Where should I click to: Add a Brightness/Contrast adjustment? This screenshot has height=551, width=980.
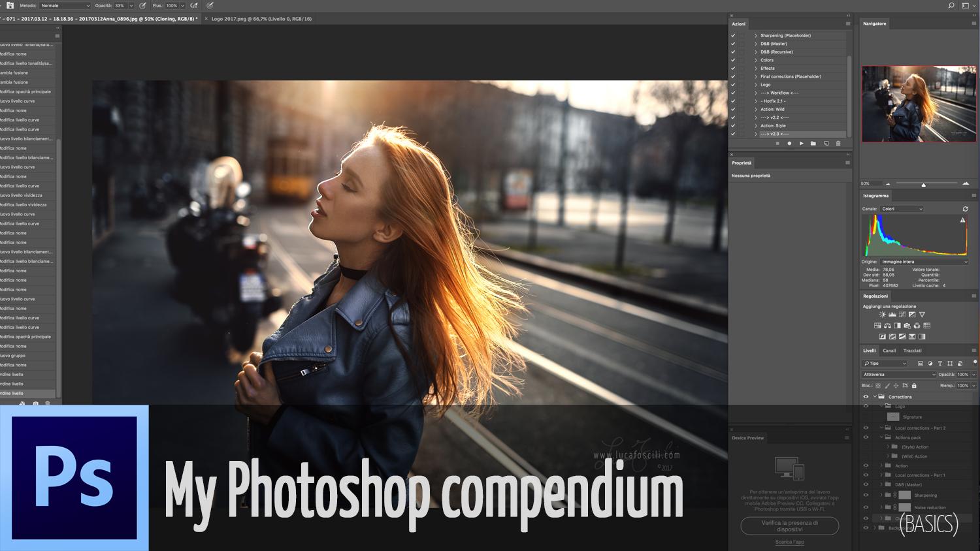pos(883,315)
